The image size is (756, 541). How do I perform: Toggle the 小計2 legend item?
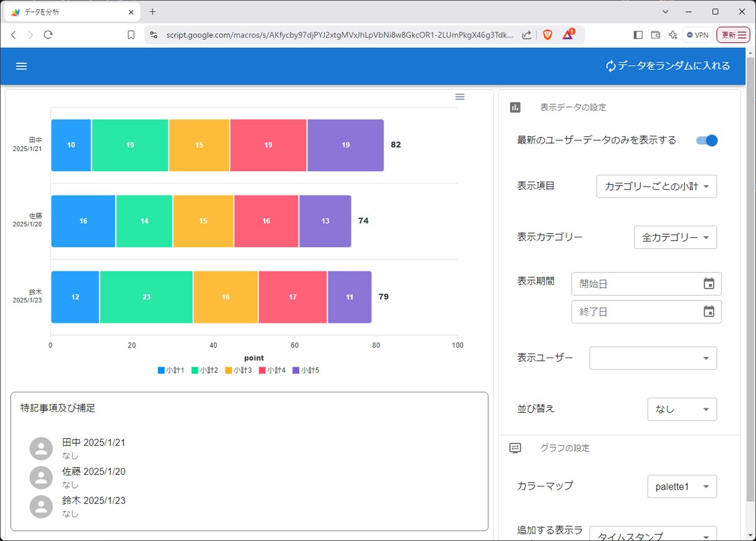point(205,370)
